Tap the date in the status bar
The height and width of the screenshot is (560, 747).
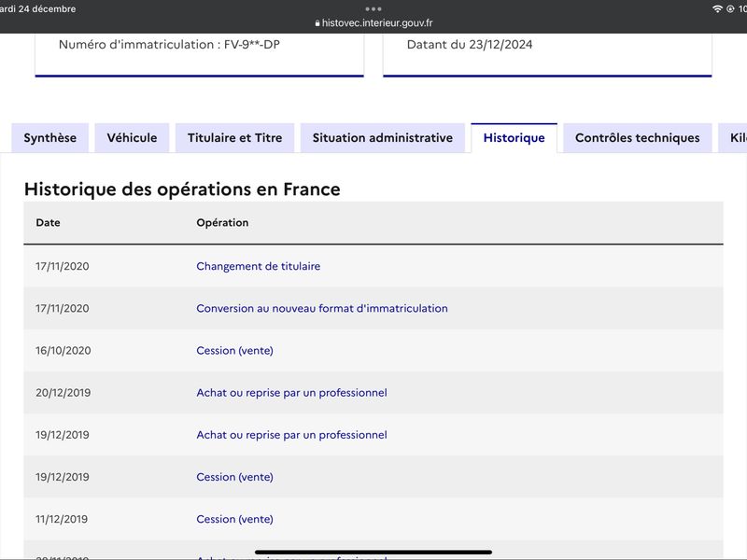point(38,9)
